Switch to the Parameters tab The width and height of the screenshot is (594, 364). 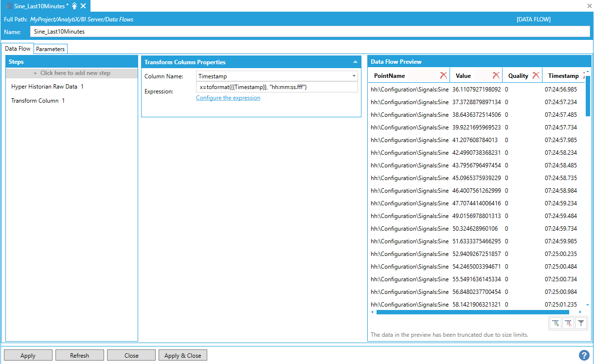50,49
